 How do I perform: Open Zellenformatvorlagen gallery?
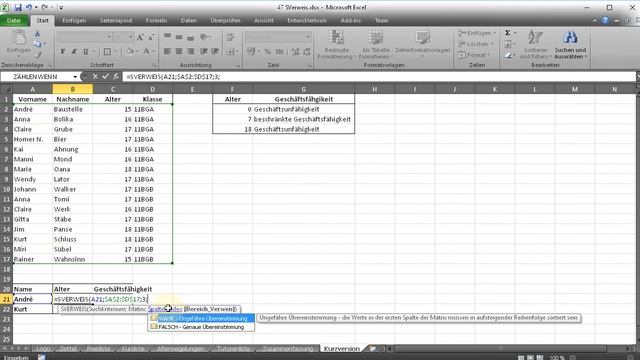coord(422,44)
